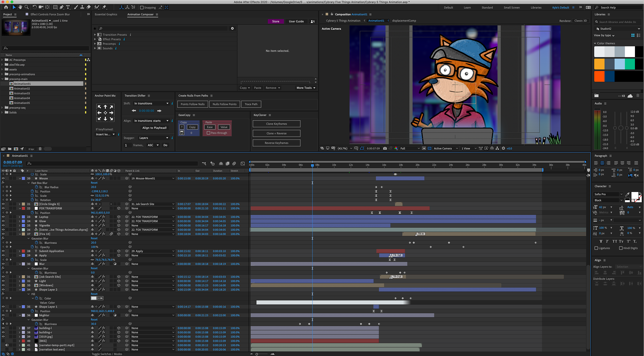Collapse the precomp-main folder
The height and width of the screenshot is (356, 644).
click(x=2, y=79)
